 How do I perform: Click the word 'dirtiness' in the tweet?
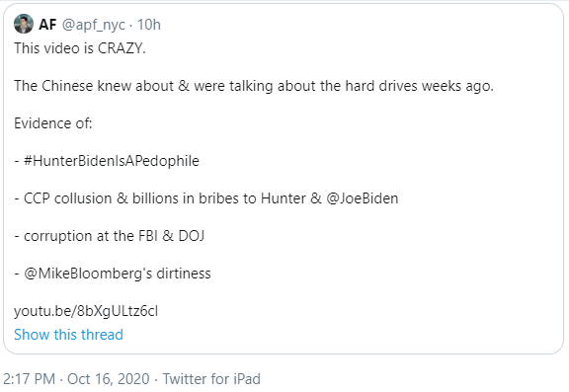click(184, 274)
